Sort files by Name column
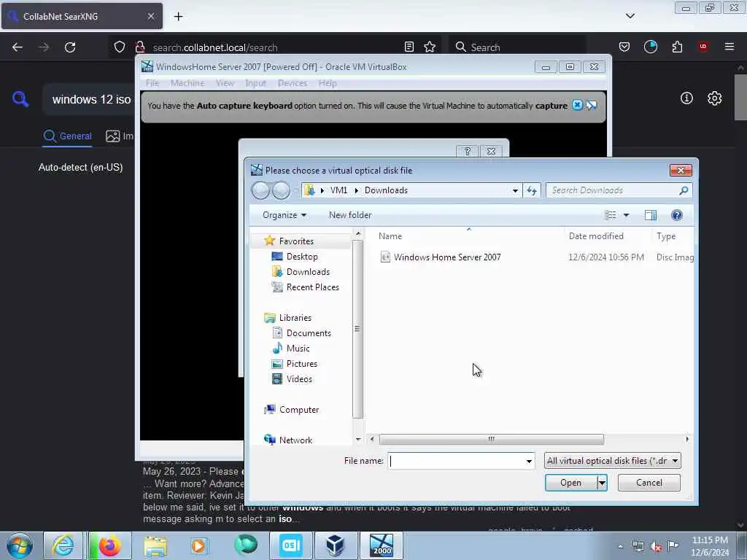This screenshot has height=560, width=747. pos(390,236)
